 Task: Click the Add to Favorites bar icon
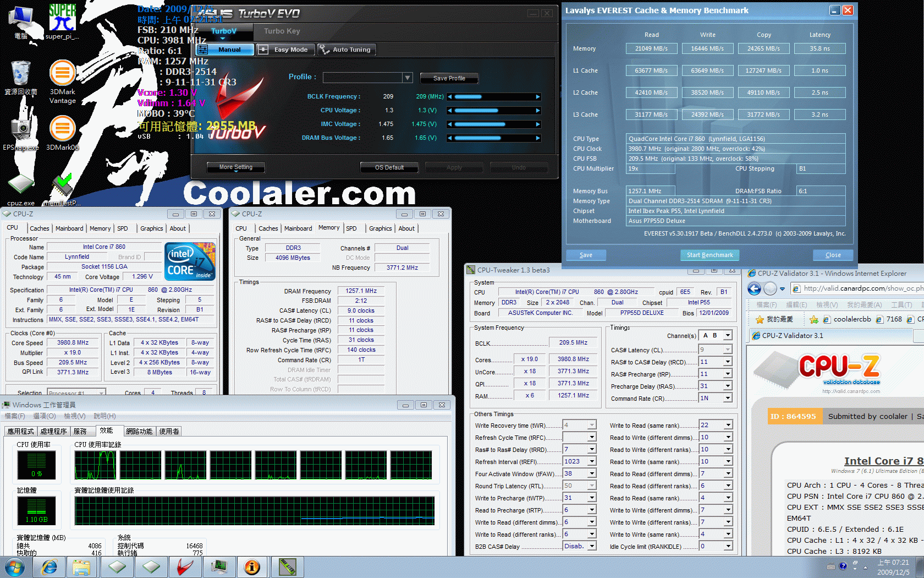pyautogui.click(x=814, y=319)
